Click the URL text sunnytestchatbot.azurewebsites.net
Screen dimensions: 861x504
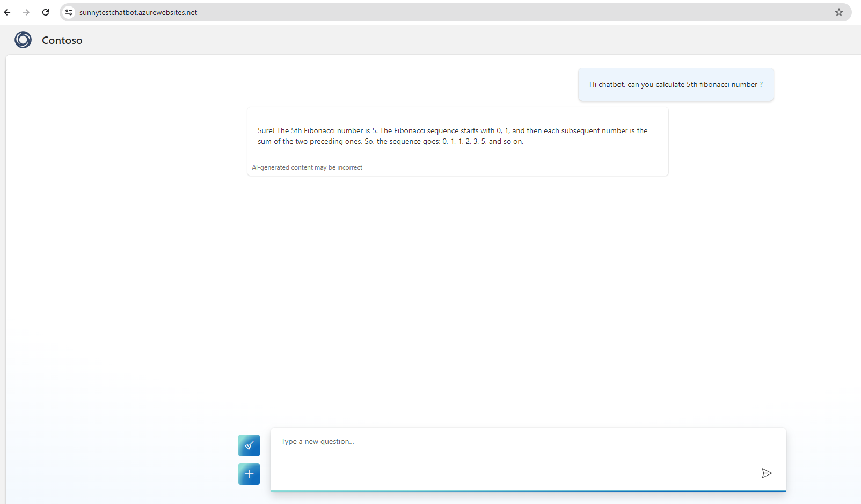tap(138, 12)
